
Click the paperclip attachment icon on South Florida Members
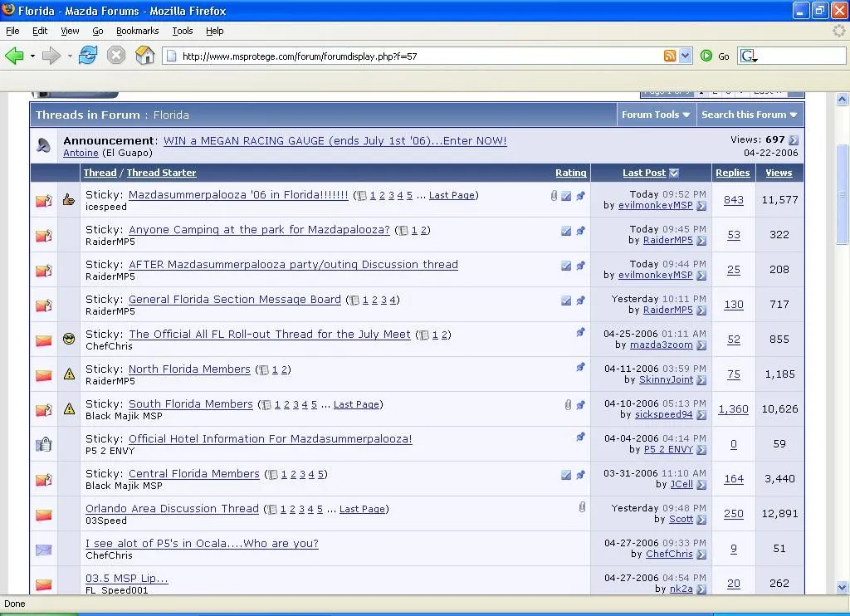tap(568, 406)
